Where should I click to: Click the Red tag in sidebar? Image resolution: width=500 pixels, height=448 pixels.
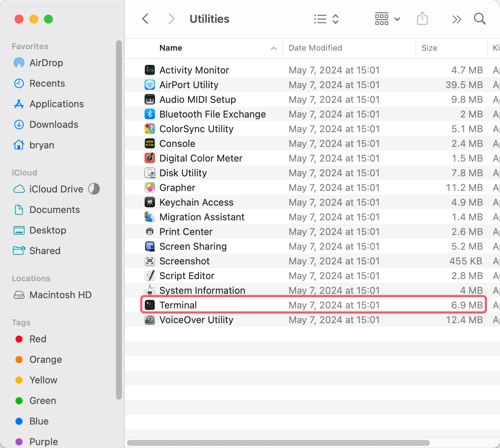pos(37,339)
